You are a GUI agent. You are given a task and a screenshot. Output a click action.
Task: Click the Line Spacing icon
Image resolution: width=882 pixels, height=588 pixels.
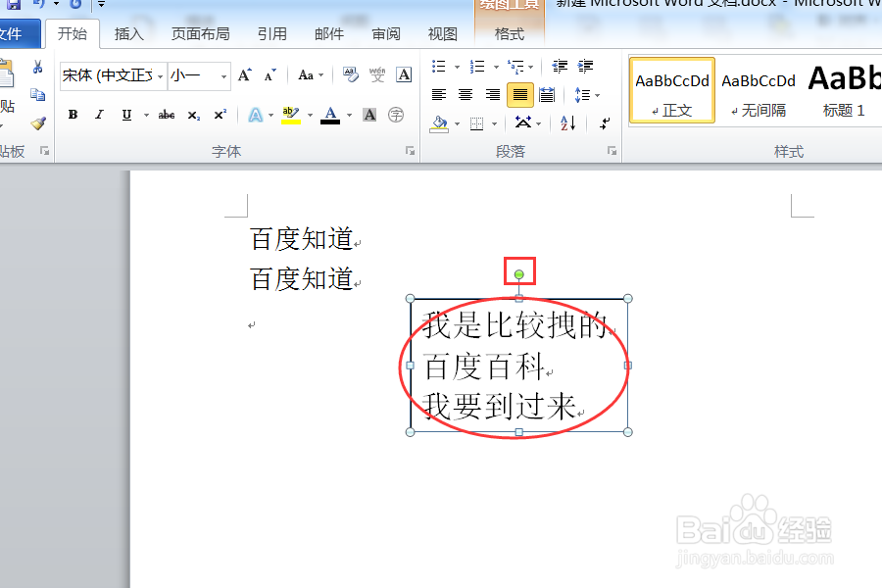click(582, 94)
